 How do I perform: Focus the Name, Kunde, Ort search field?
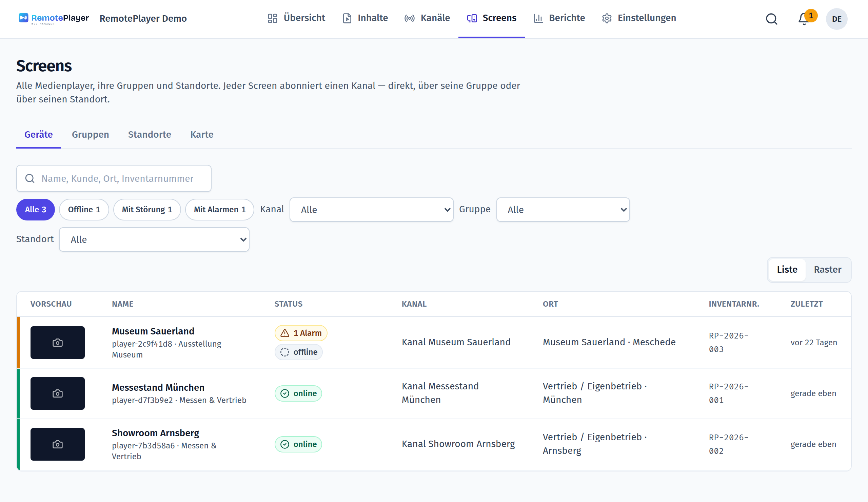coord(114,178)
